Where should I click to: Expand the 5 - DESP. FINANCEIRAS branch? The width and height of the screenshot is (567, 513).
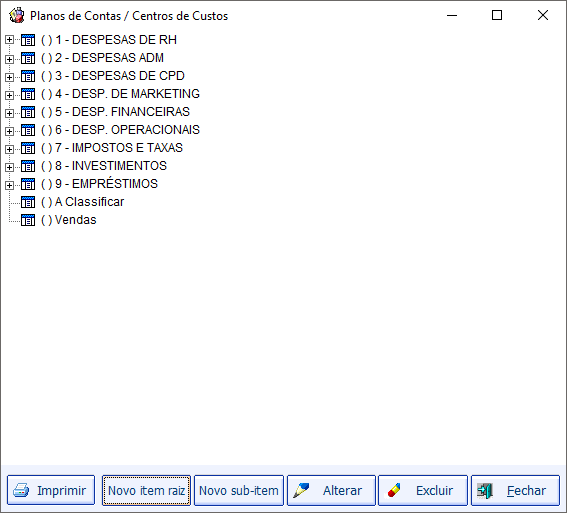[x=9, y=113]
